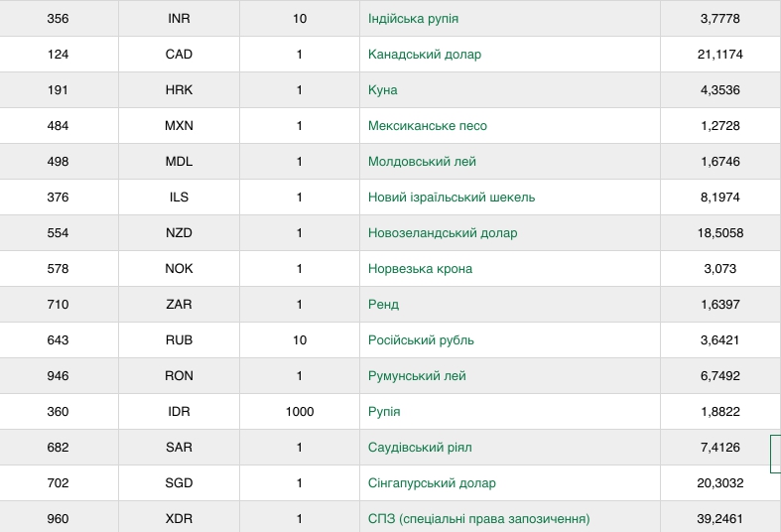
Task: Open the Румунський лей link
Action: (417, 376)
